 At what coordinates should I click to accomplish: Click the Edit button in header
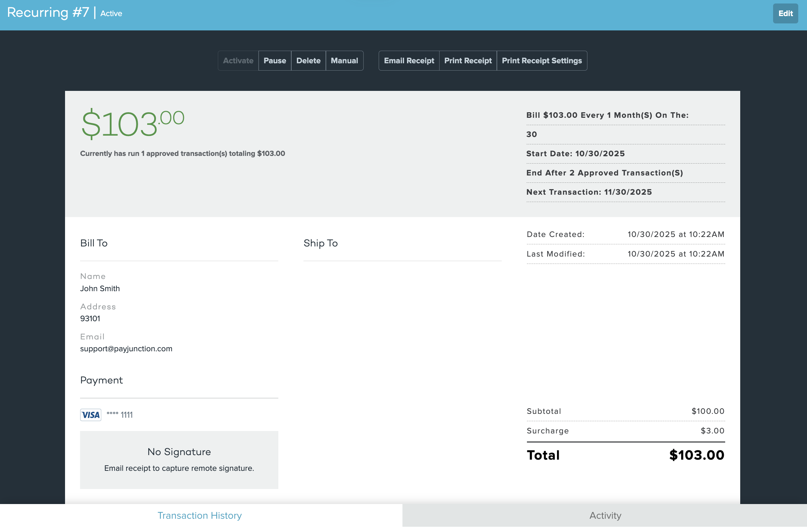(785, 14)
